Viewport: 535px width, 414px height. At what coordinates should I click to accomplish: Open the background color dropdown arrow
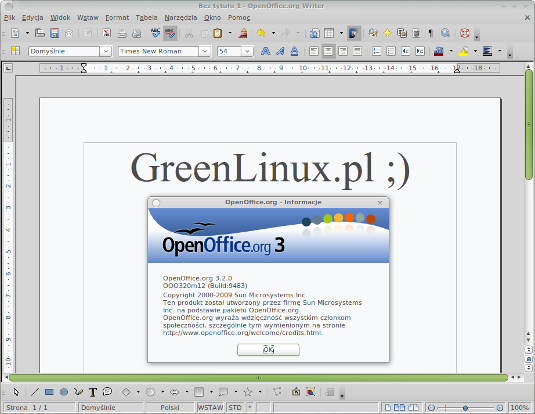(500, 51)
